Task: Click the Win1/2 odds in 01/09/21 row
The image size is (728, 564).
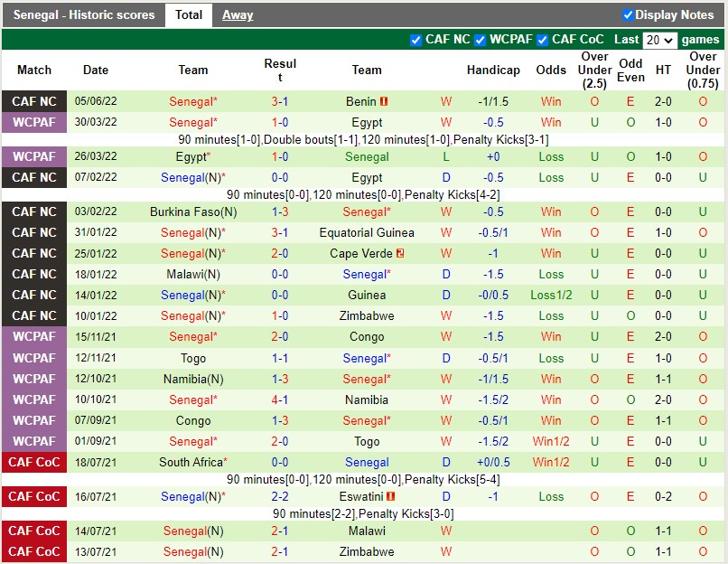Action: pos(551,441)
